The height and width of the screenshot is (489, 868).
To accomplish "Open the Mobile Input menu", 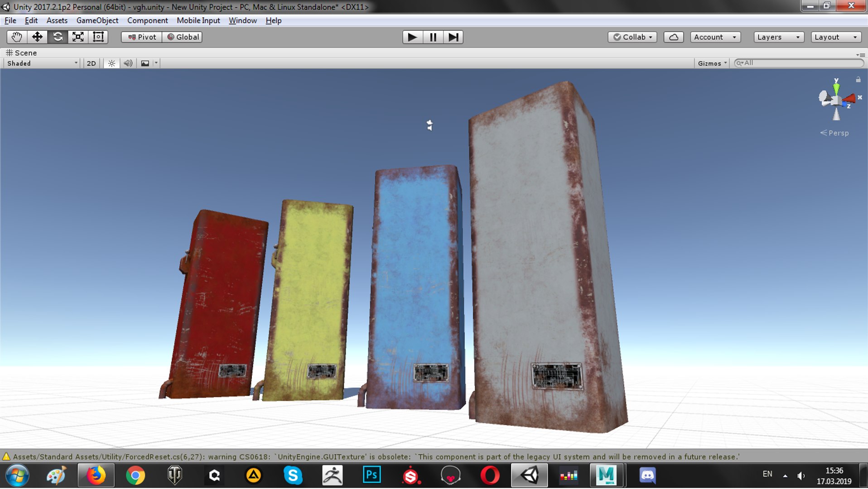I will pyautogui.click(x=198, y=20).
